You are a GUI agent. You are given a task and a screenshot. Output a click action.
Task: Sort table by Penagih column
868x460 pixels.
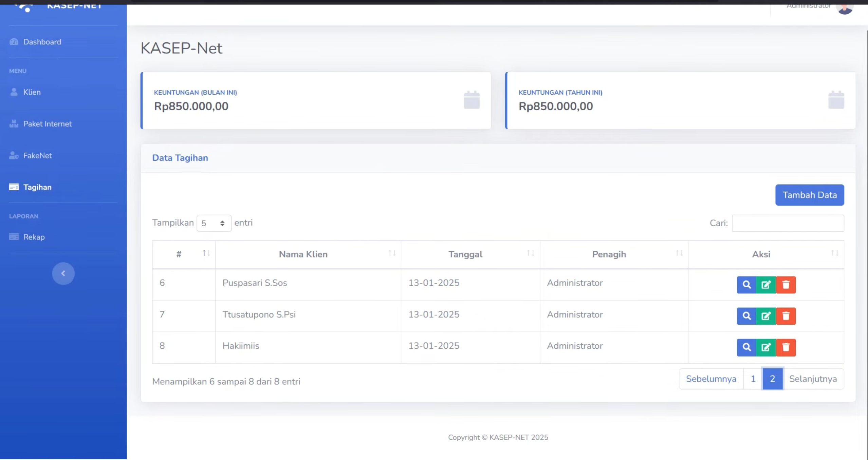pyautogui.click(x=614, y=254)
